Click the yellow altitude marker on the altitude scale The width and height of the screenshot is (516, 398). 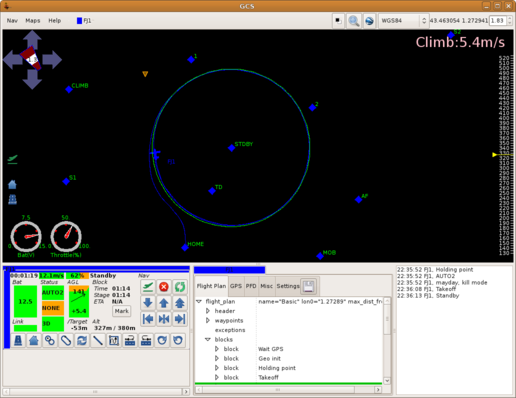click(x=495, y=155)
